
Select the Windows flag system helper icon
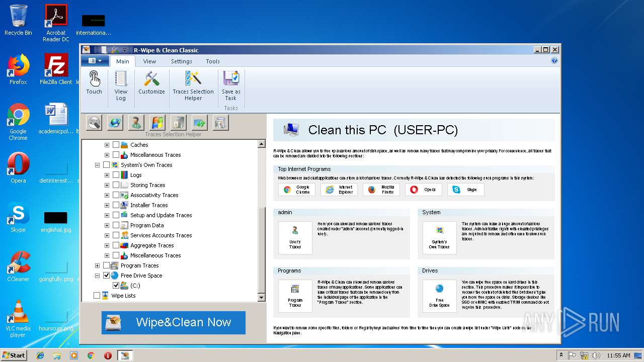click(157, 122)
